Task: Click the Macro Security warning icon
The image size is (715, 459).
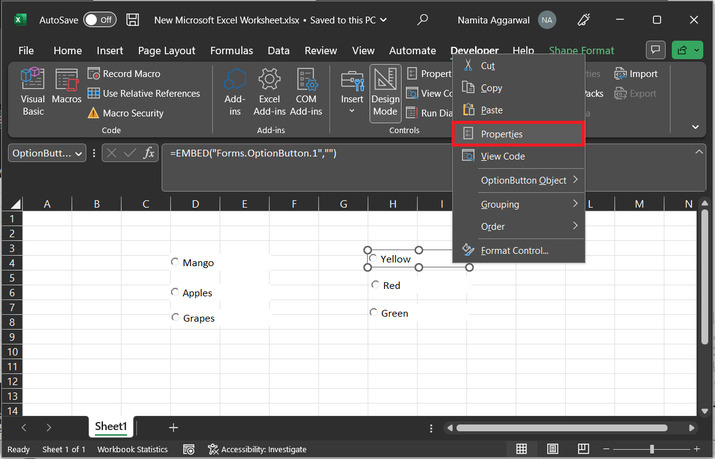Action: [94, 113]
